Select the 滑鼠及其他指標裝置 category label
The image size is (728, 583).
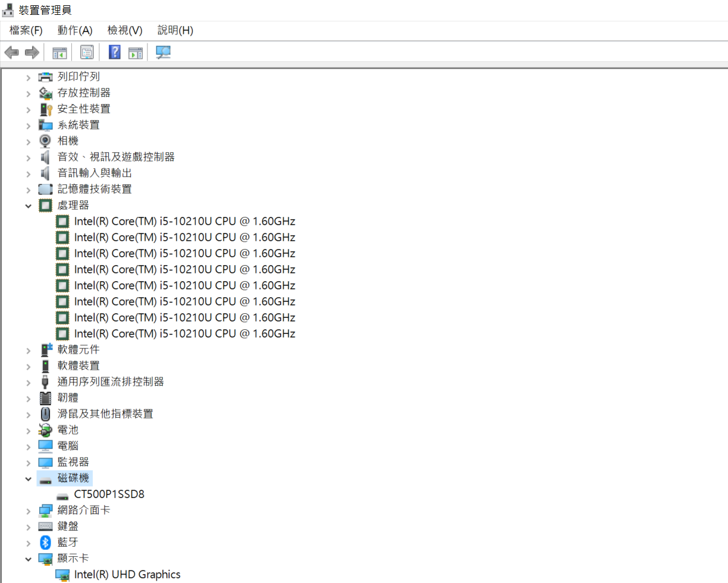105,414
